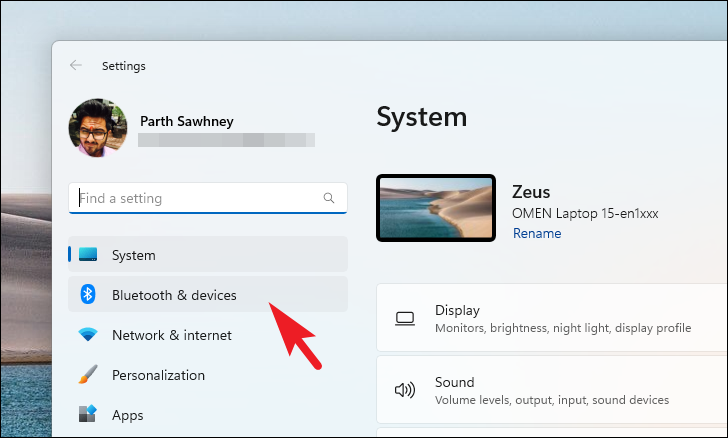Click the Zeus device name

tap(531, 192)
